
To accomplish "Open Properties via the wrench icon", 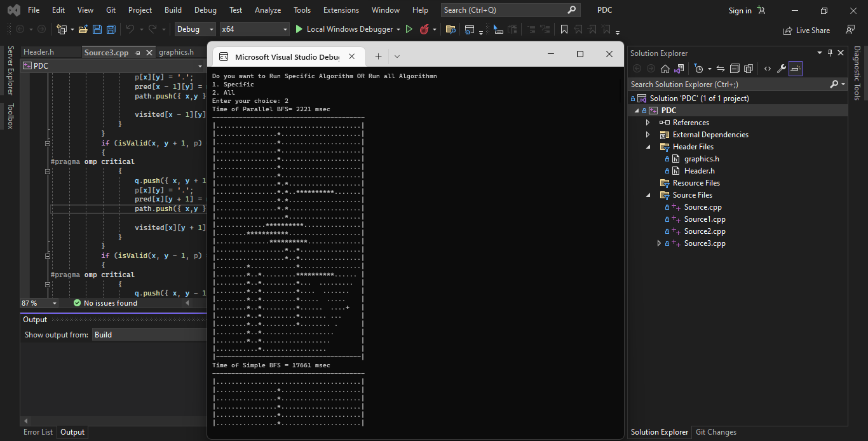I will 782,69.
